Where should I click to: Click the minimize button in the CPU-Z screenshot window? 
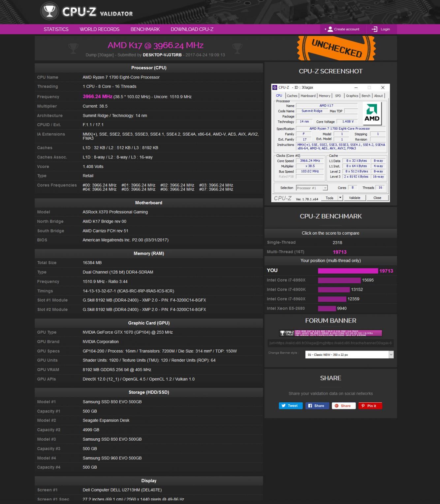point(356,87)
